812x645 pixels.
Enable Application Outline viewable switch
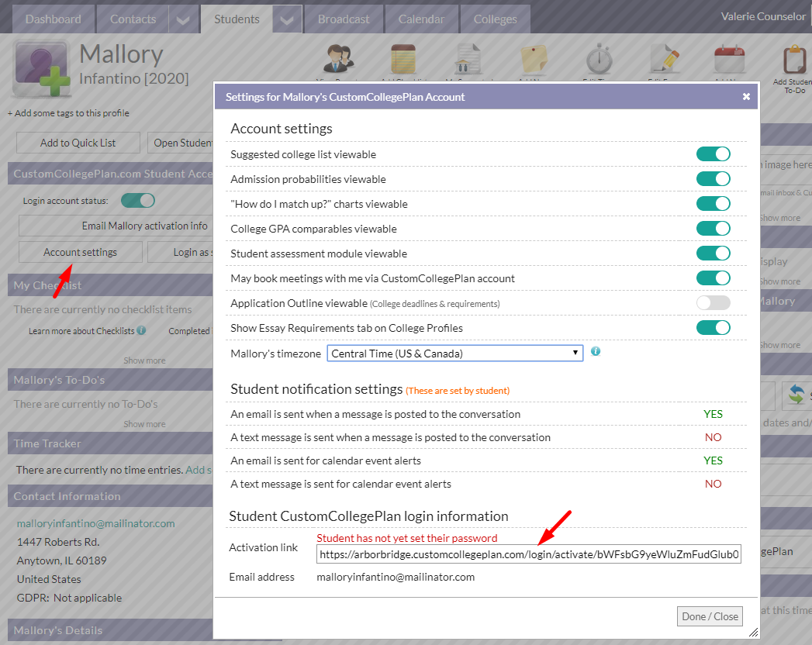tap(713, 303)
